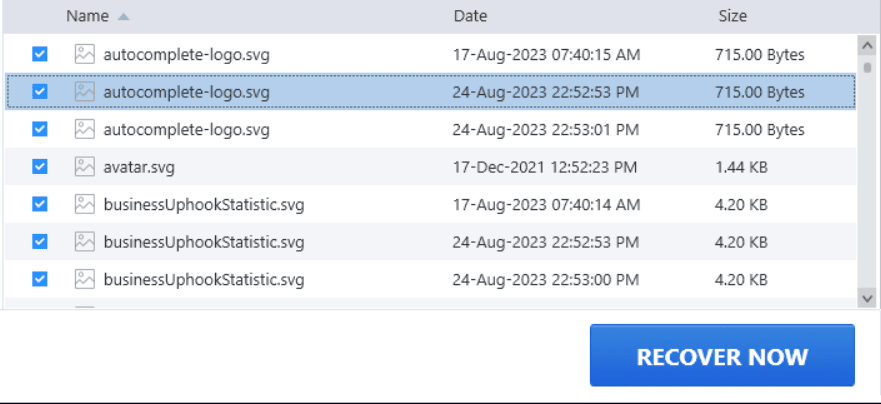This screenshot has width=881, height=404.
Task: Uncheck first autocomplete-logo.svg checkbox
Action: point(40,54)
